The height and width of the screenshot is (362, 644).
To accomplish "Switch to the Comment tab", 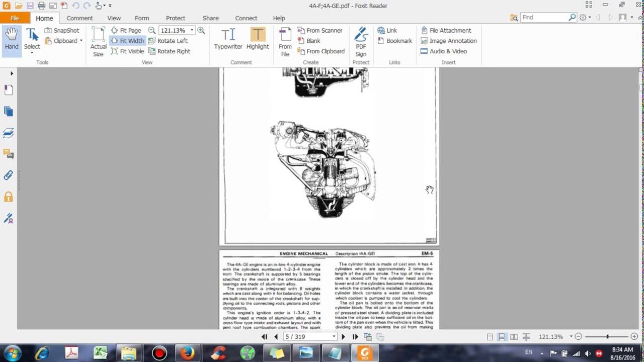I will coord(79,18).
